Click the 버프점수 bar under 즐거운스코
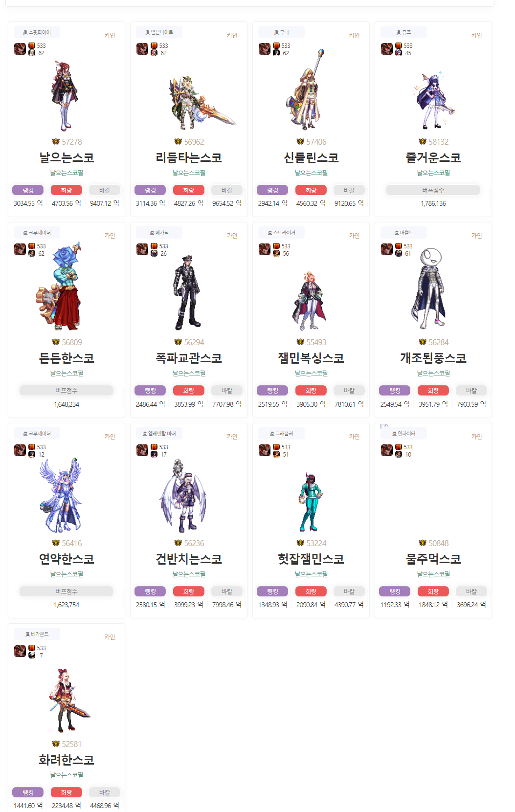 [x=433, y=190]
